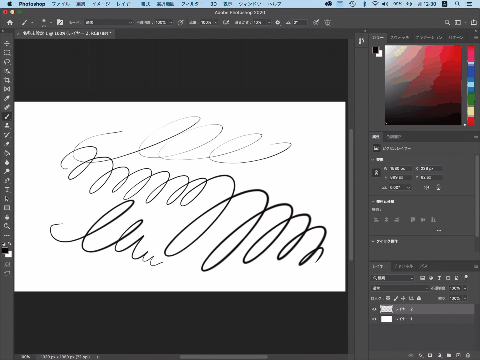Open the File menu

tap(61, 4)
